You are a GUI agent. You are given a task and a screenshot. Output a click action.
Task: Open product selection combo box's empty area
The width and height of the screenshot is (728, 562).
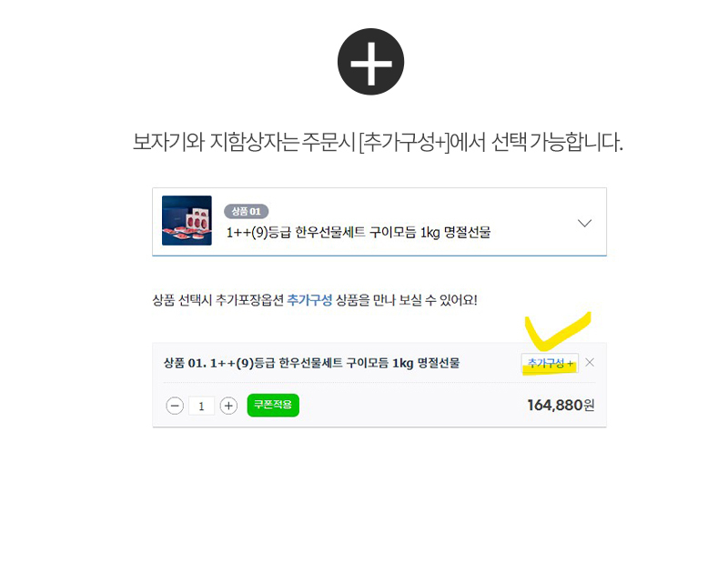pos(534,222)
